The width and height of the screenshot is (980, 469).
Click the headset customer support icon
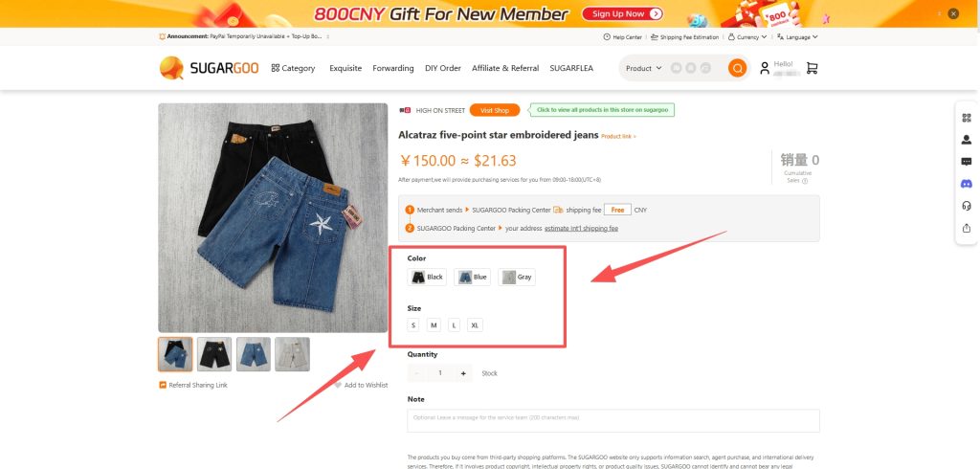point(966,205)
